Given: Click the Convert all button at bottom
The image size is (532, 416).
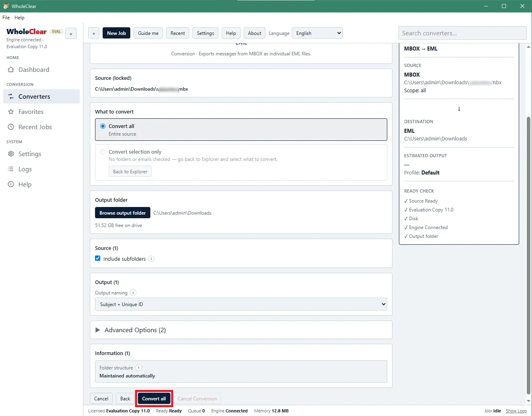Looking at the screenshot, I should tap(154, 399).
